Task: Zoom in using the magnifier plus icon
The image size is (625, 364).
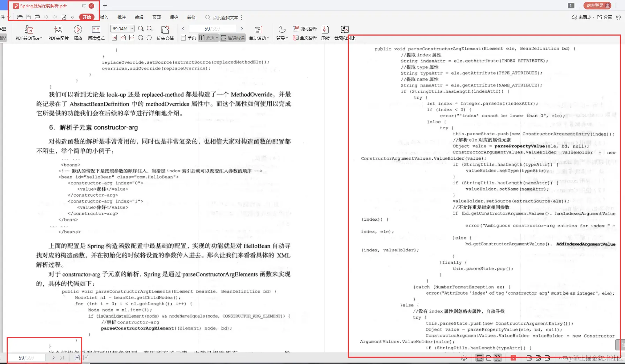Action: click(x=149, y=29)
